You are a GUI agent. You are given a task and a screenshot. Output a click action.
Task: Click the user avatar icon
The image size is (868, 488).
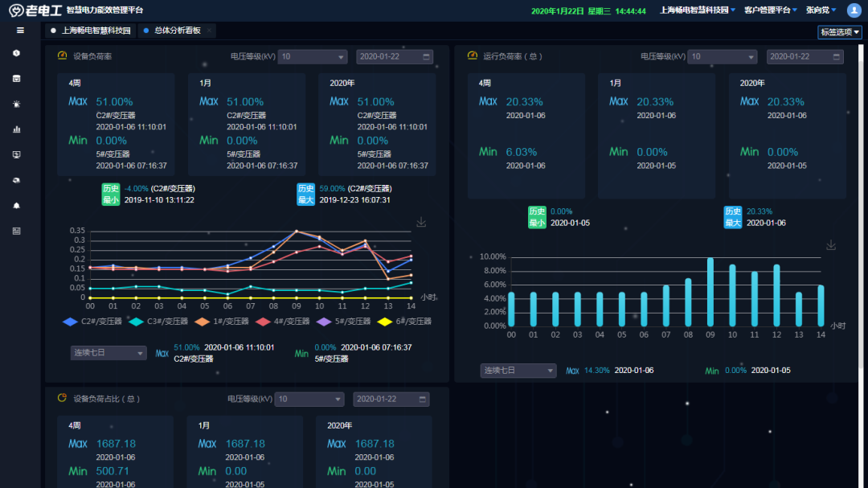tap(854, 10)
